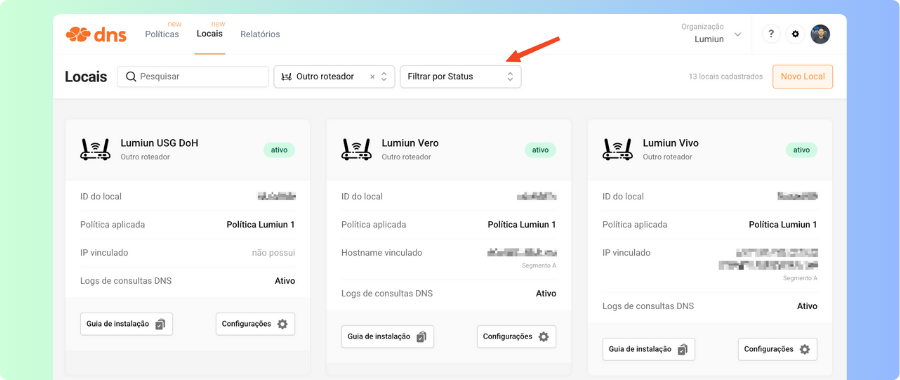The width and height of the screenshot is (900, 380).
Task: Open the help question mark icon
Action: [x=771, y=34]
